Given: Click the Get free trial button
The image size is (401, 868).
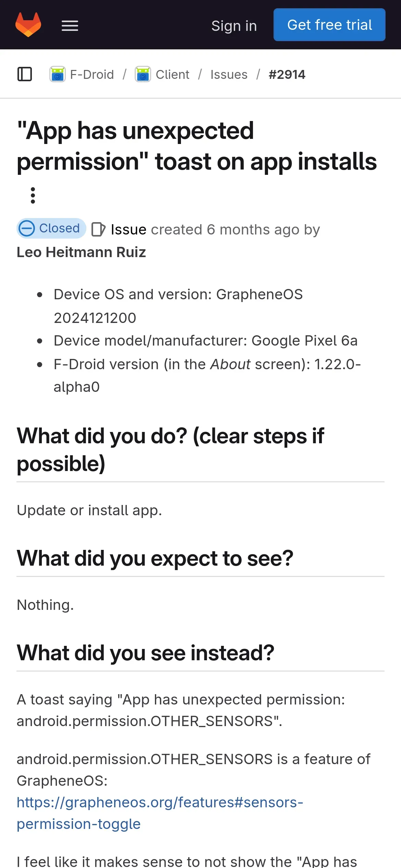Looking at the screenshot, I should tap(329, 25).
